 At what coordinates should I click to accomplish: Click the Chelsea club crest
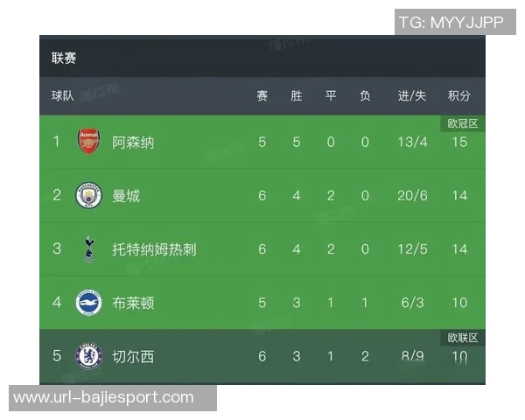(x=88, y=356)
